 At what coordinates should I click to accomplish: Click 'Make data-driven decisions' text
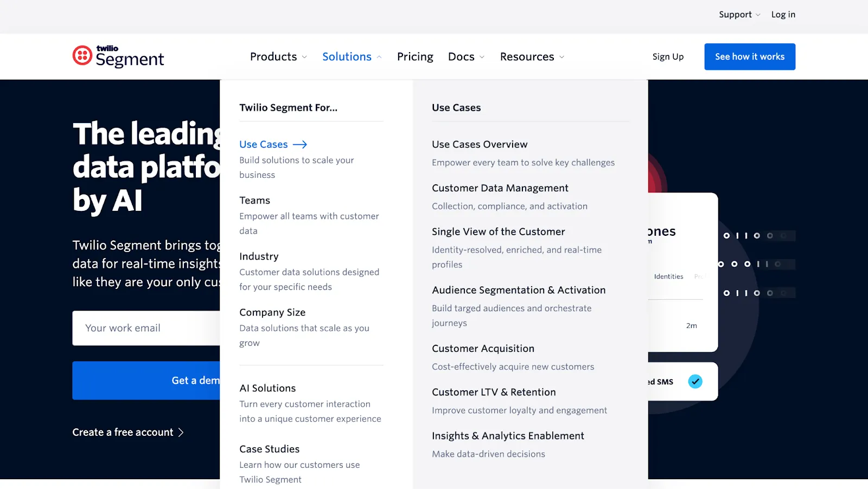click(x=488, y=454)
